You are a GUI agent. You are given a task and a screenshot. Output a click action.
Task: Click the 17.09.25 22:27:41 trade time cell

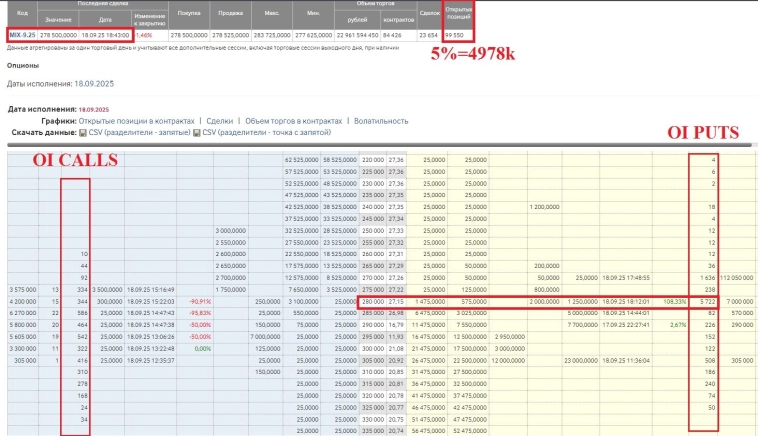626,325
